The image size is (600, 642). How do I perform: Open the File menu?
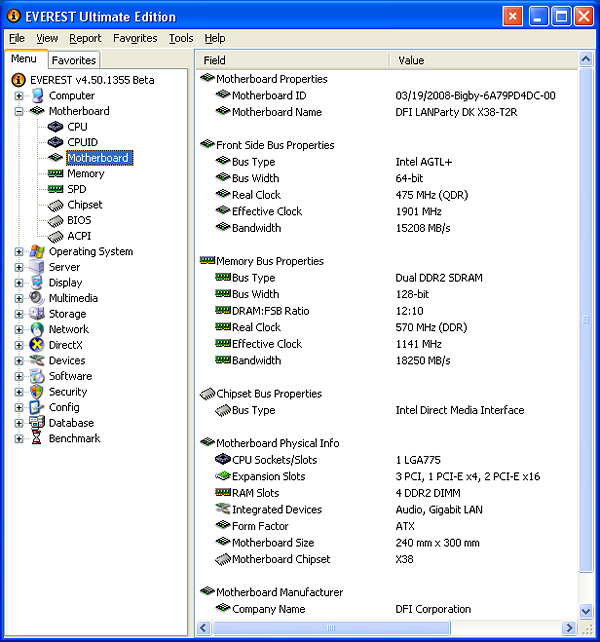pos(17,38)
